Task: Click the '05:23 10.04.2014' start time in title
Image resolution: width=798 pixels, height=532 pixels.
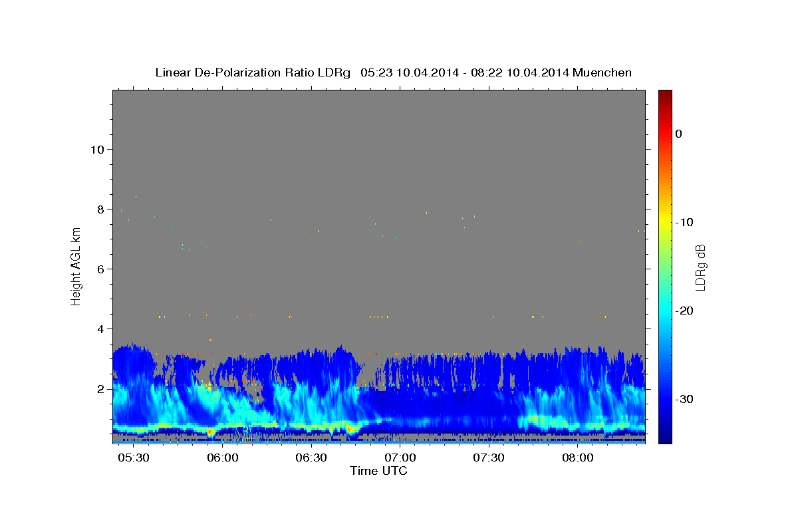Action: (x=410, y=72)
